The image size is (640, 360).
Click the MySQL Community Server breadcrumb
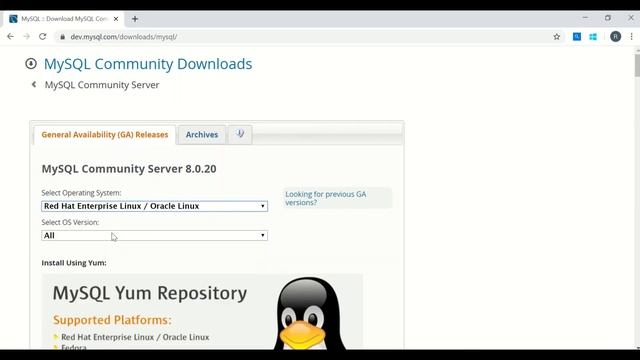point(102,85)
